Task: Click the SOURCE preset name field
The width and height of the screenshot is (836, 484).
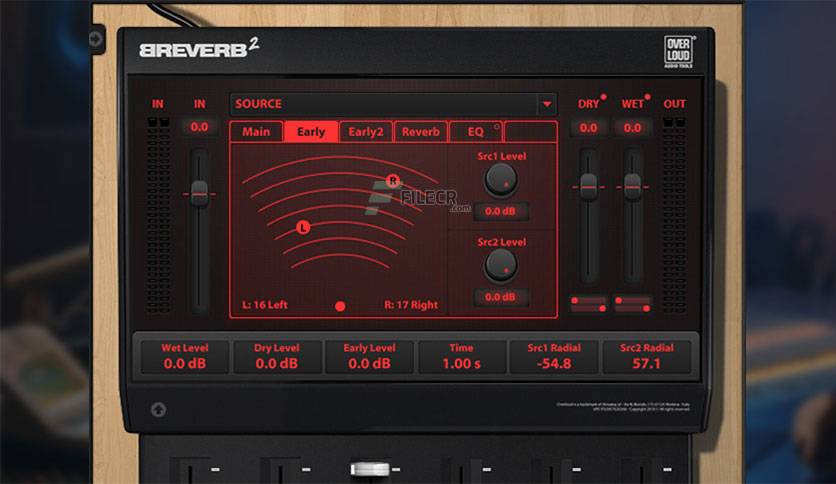Action: pos(384,104)
